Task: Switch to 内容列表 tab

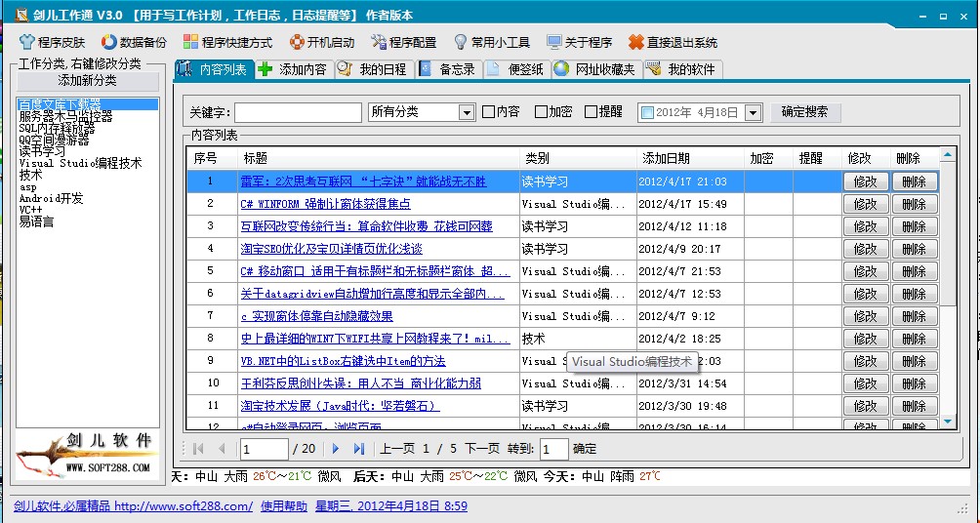Action: [x=215, y=69]
